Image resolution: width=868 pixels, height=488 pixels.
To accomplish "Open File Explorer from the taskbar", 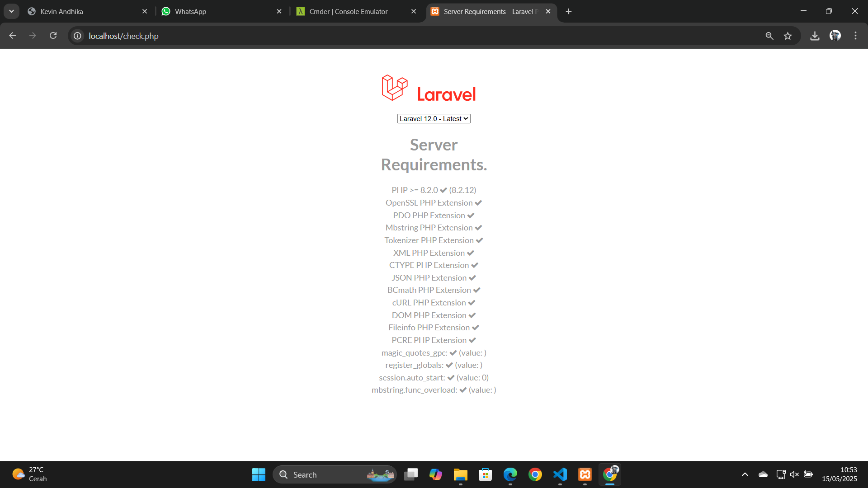I will pos(460,474).
